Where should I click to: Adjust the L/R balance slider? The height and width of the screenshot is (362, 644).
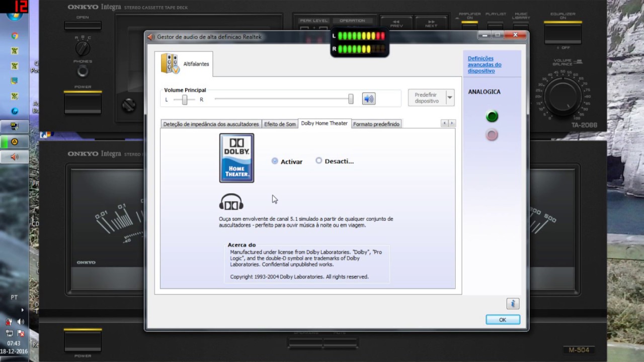coord(185,100)
